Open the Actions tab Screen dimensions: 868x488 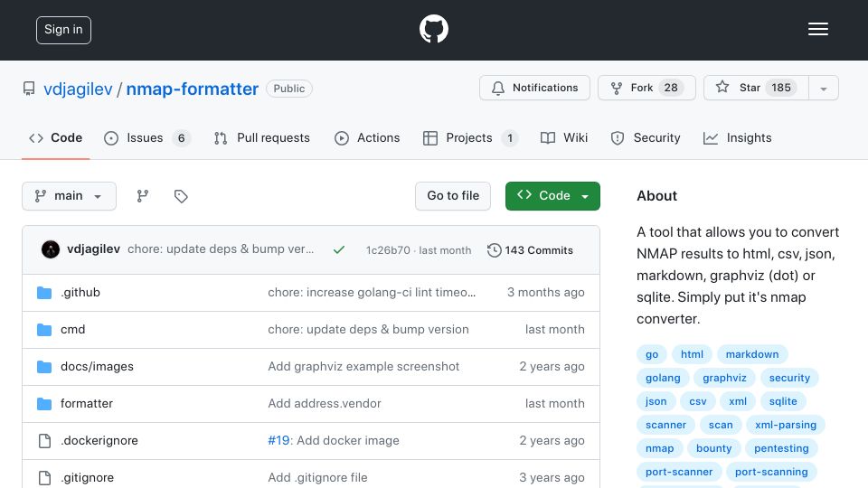(367, 137)
